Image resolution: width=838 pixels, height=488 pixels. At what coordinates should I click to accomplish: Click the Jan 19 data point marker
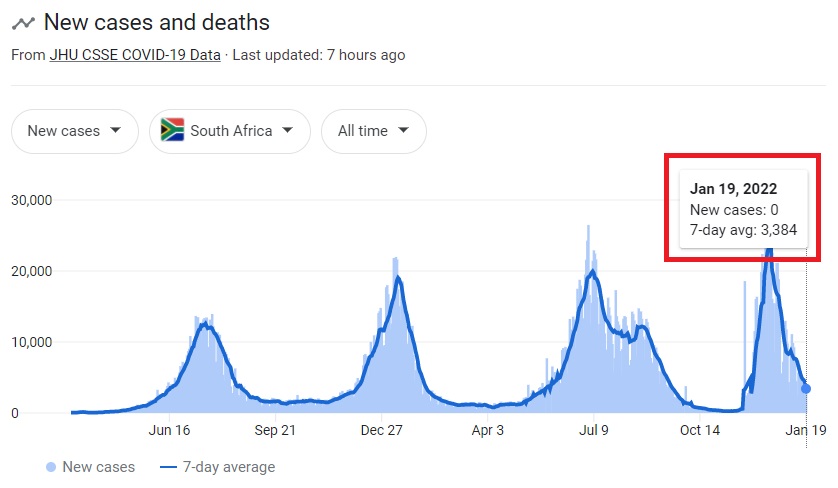[807, 388]
